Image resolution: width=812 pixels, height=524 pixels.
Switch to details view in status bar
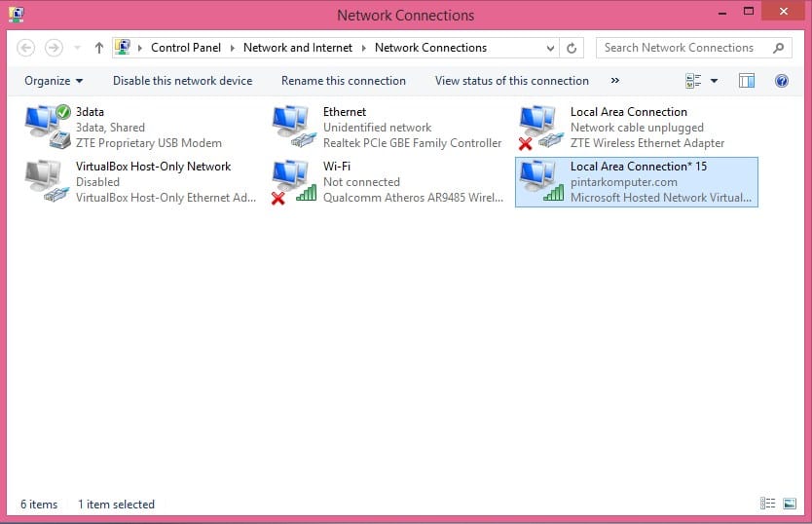coord(767,503)
